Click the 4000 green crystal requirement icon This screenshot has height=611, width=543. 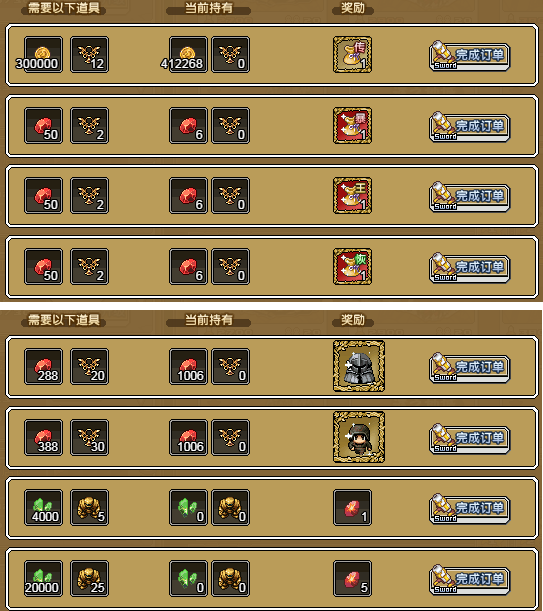pos(43,508)
